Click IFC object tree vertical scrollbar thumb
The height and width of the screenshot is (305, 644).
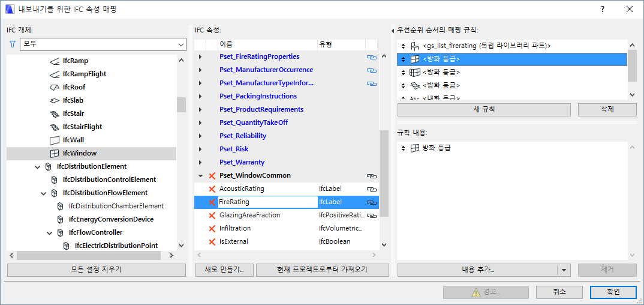point(181,105)
